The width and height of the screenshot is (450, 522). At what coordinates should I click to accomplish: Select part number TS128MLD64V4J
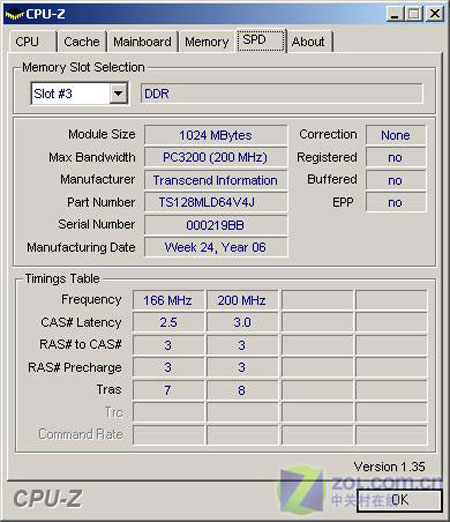[216, 202]
